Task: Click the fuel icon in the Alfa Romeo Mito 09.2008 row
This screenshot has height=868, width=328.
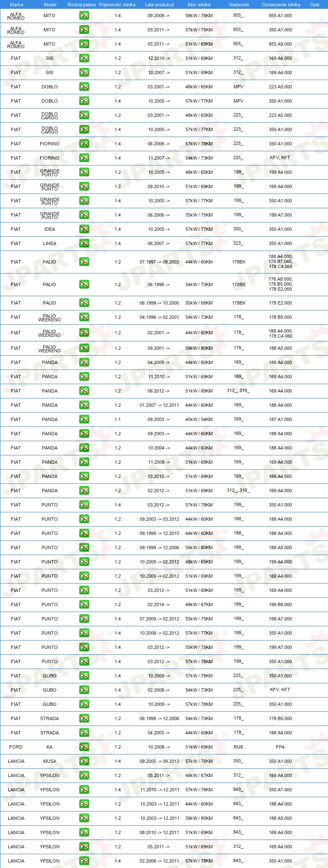Action: (84, 15)
